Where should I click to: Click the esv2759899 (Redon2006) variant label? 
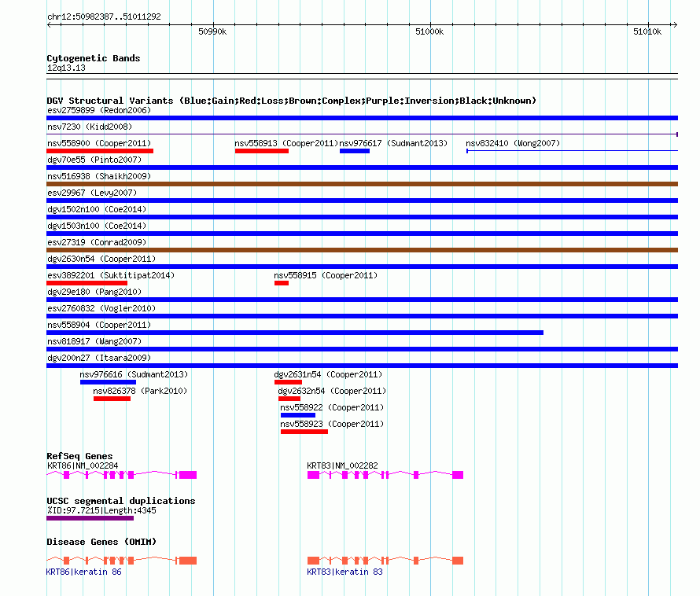tap(99, 110)
